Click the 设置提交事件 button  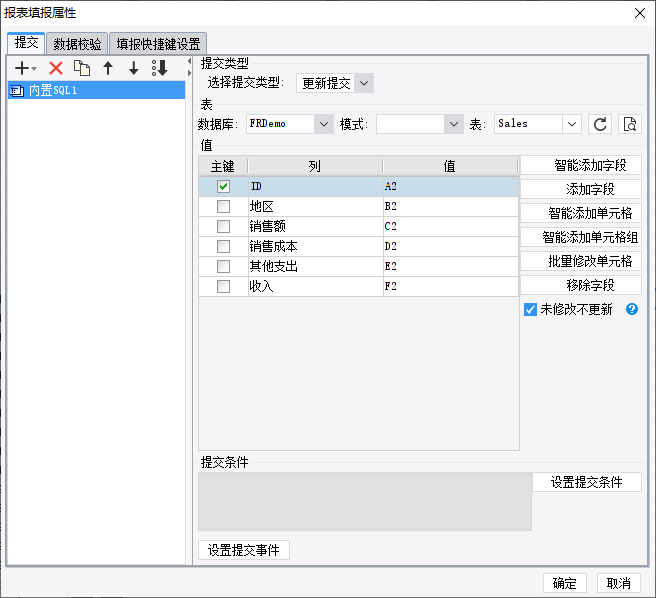[x=243, y=550]
